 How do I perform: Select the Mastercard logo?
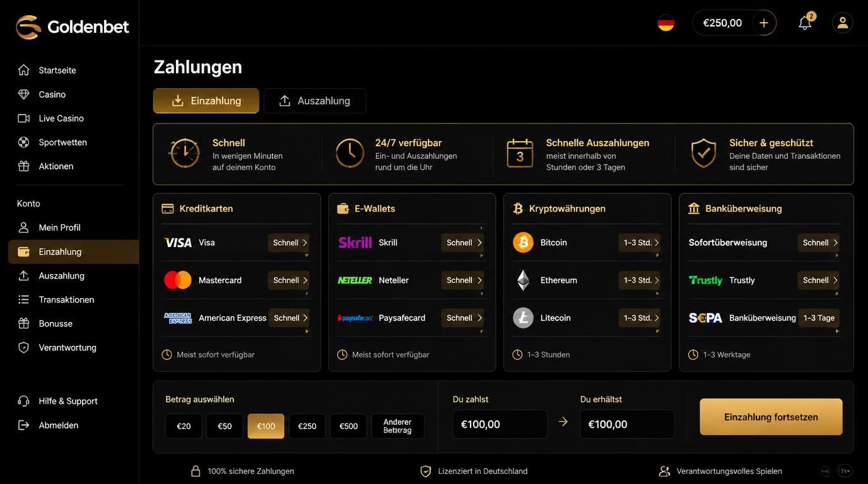[x=178, y=280]
